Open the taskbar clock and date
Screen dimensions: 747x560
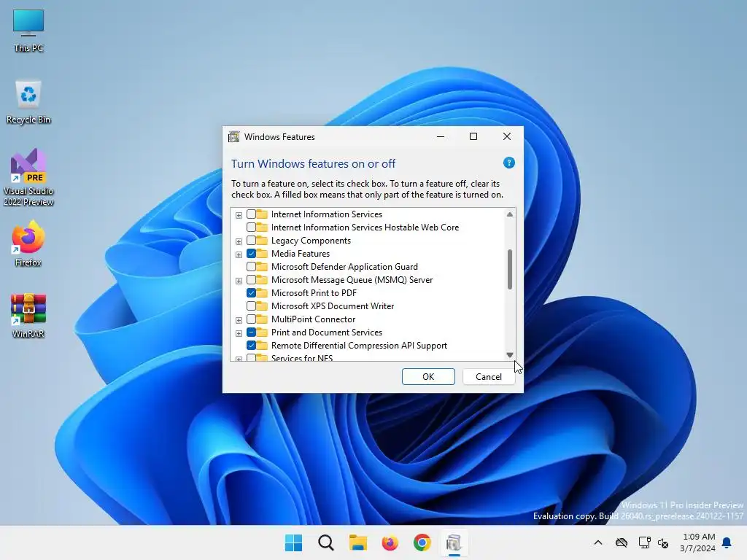tap(698, 542)
